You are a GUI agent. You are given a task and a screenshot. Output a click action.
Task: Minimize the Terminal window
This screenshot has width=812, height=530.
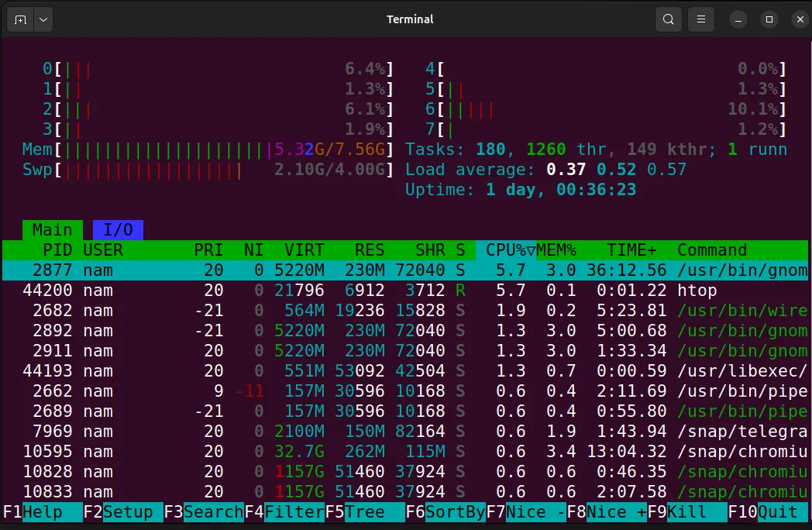pos(738,19)
